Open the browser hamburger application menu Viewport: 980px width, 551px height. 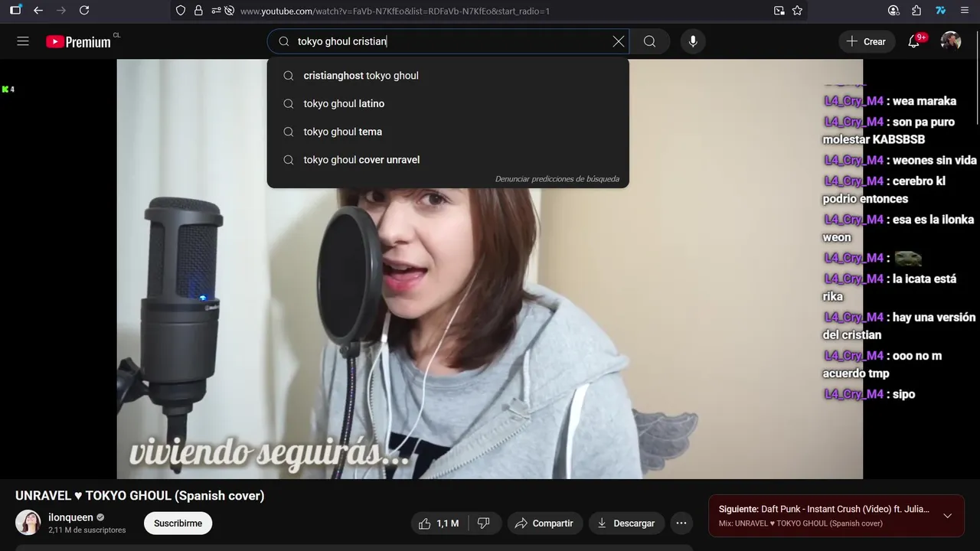point(964,11)
